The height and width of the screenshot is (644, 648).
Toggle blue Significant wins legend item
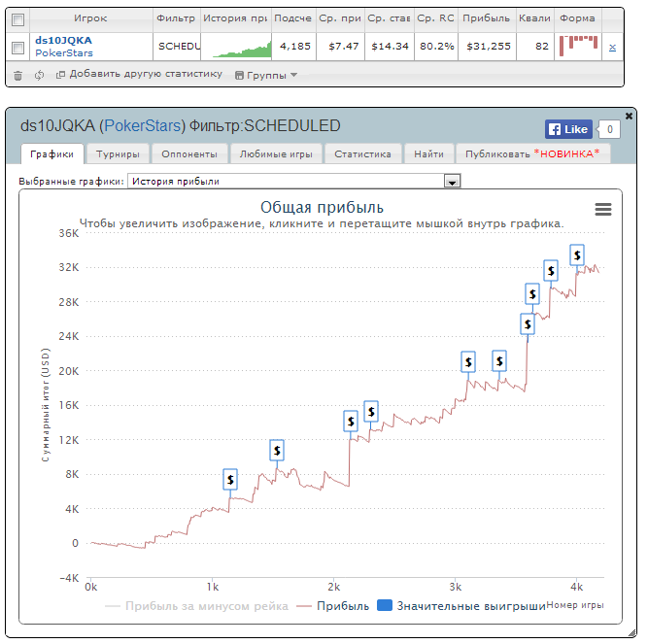[461, 605]
